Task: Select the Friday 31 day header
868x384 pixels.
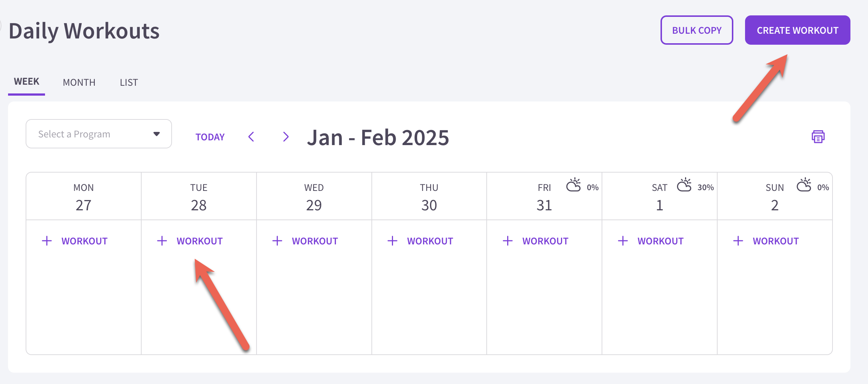Action: click(544, 196)
